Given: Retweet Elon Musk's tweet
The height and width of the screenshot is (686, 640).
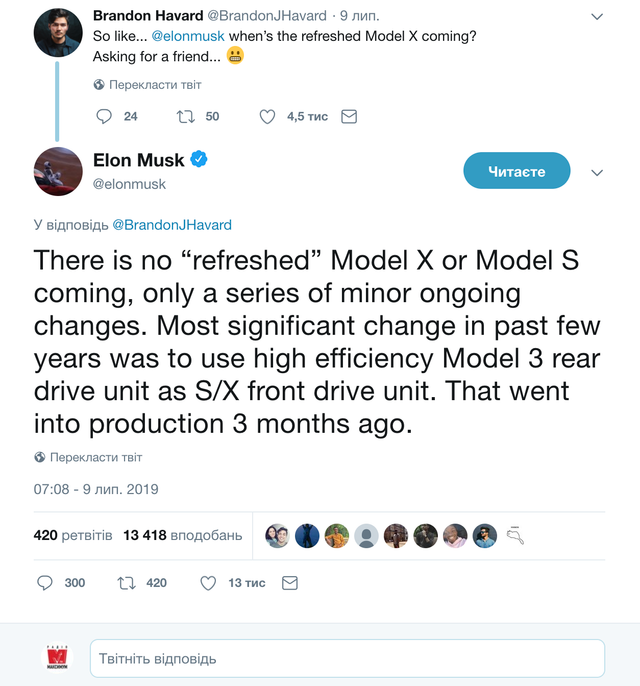Looking at the screenshot, I should (x=127, y=583).
